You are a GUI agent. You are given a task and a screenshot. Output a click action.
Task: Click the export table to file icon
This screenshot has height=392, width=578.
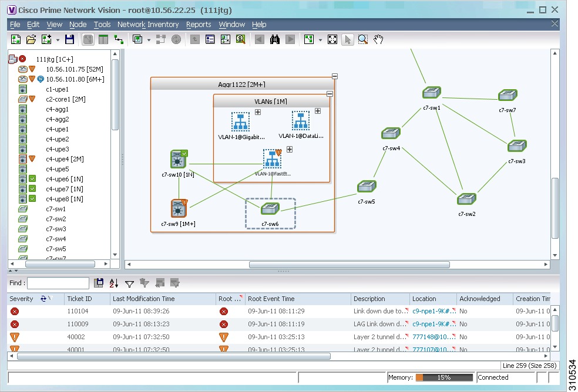pyautogui.click(x=99, y=283)
